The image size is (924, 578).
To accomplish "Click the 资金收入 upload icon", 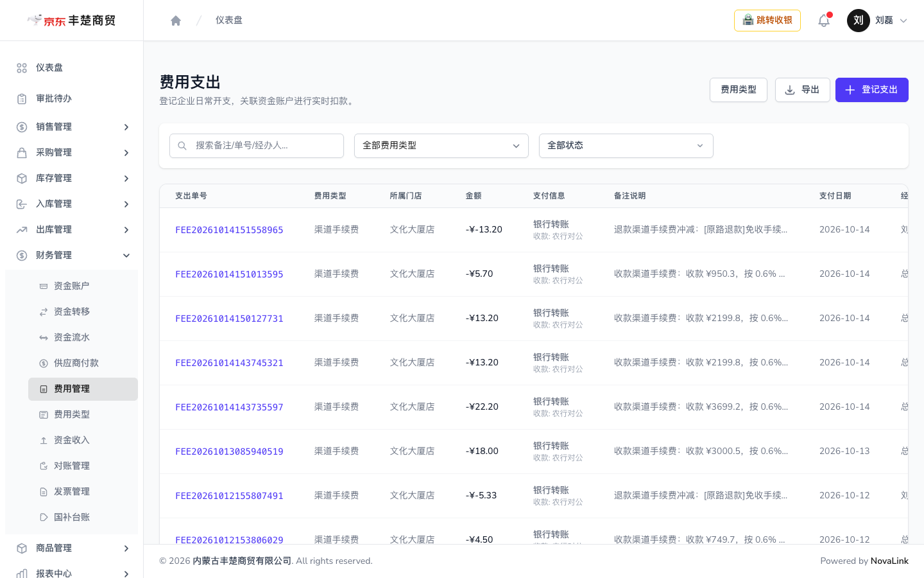I will coord(44,441).
